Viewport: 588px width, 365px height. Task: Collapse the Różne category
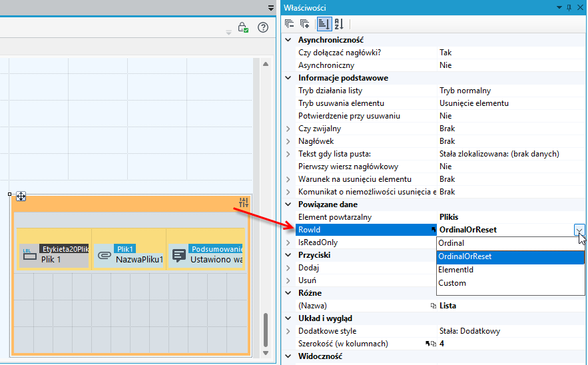coord(288,293)
